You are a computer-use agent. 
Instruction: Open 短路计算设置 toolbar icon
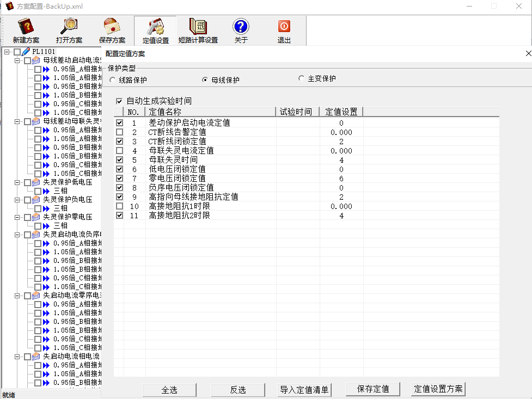pyautogui.click(x=198, y=27)
